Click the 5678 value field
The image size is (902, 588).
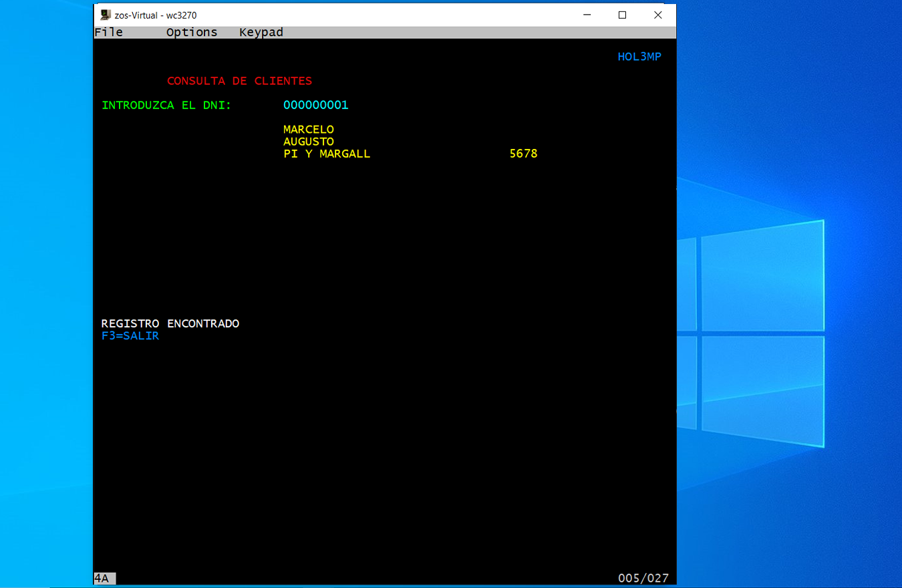click(x=523, y=154)
